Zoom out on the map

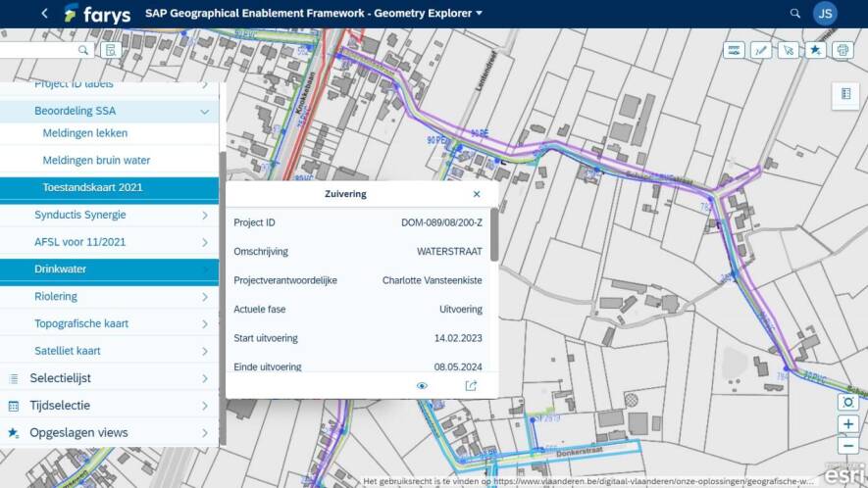pyautogui.click(x=848, y=446)
